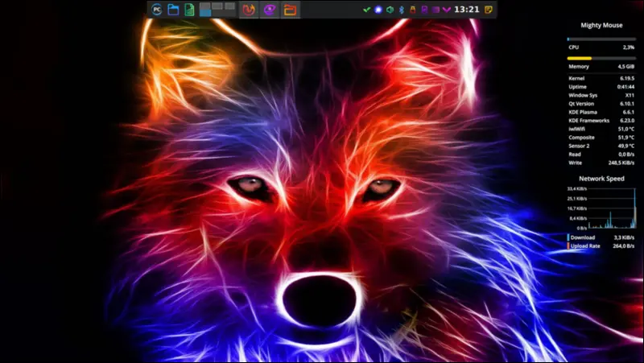Click the 33,4 KiB/s graph axis label
The height and width of the screenshot is (363, 644).
(576, 189)
